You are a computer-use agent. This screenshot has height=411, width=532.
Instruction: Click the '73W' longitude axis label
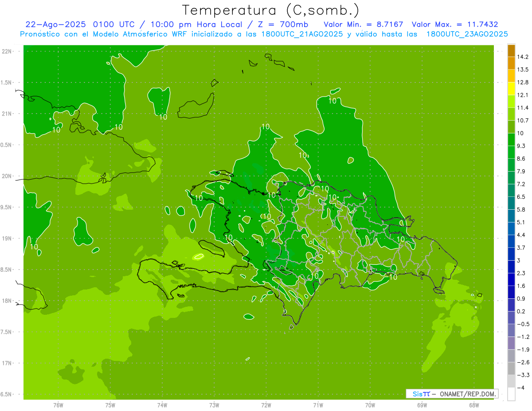click(214, 405)
